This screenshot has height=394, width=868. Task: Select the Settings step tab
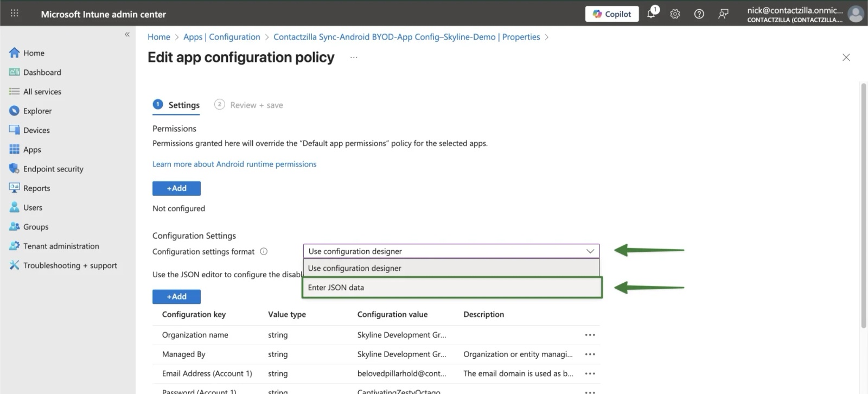pyautogui.click(x=176, y=105)
